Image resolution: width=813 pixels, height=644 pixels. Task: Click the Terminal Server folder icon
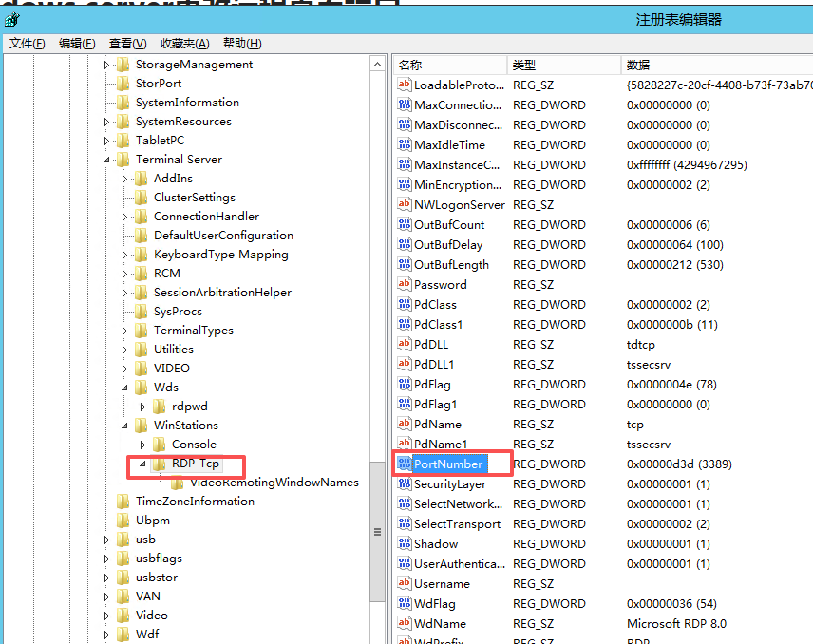[123, 160]
